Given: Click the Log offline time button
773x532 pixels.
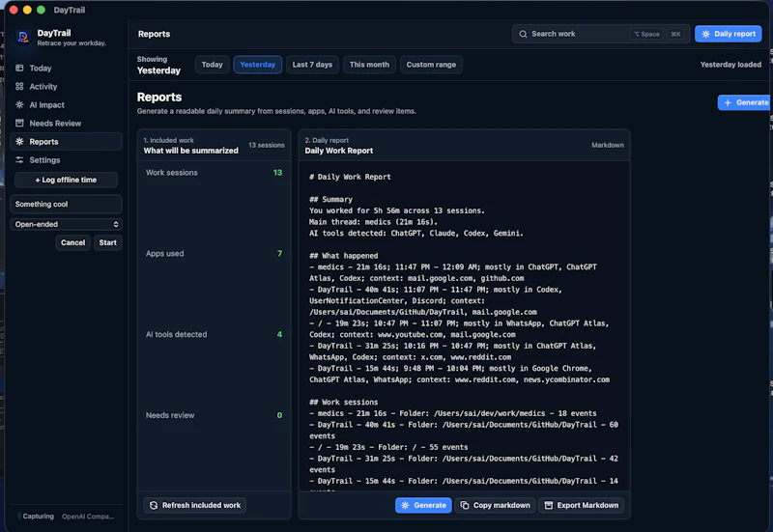Looking at the screenshot, I should (x=66, y=180).
